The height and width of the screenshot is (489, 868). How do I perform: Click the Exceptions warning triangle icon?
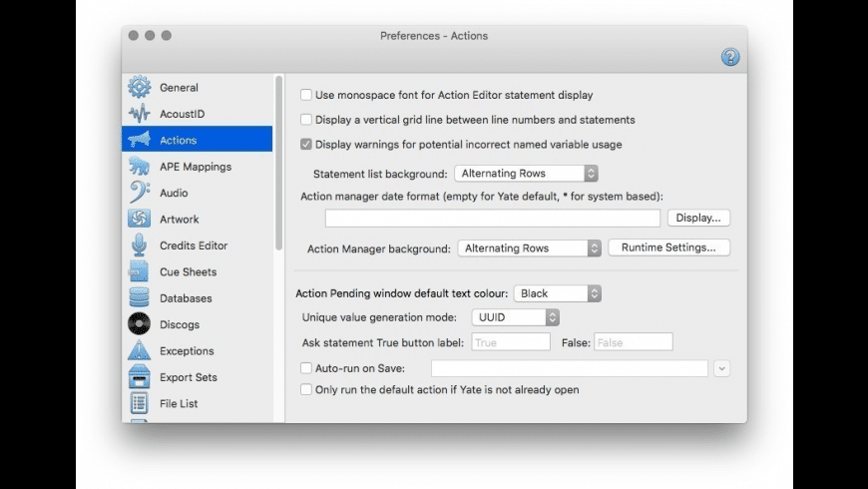click(x=139, y=350)
